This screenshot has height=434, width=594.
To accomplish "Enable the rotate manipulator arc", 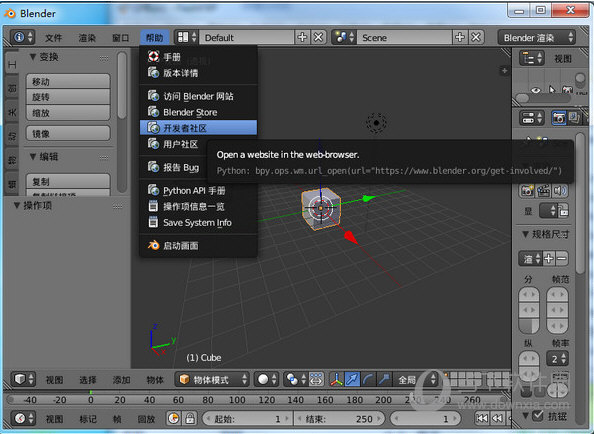I will (368, 379).
